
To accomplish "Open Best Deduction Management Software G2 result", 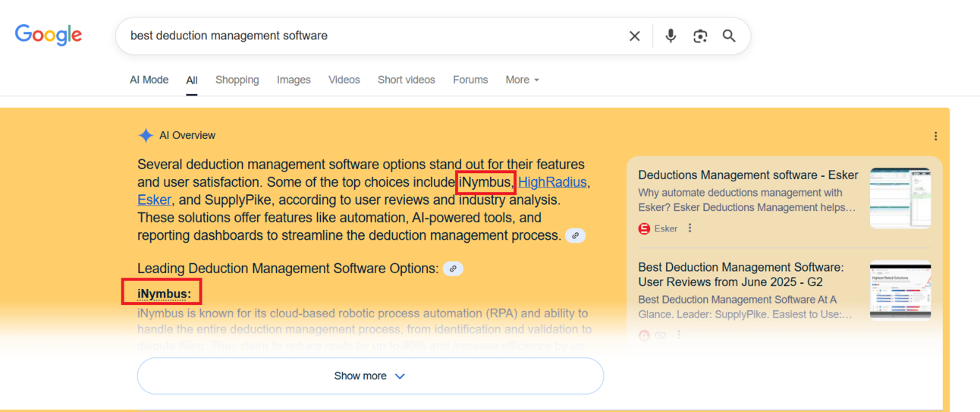I will click(x=741, y=275).
